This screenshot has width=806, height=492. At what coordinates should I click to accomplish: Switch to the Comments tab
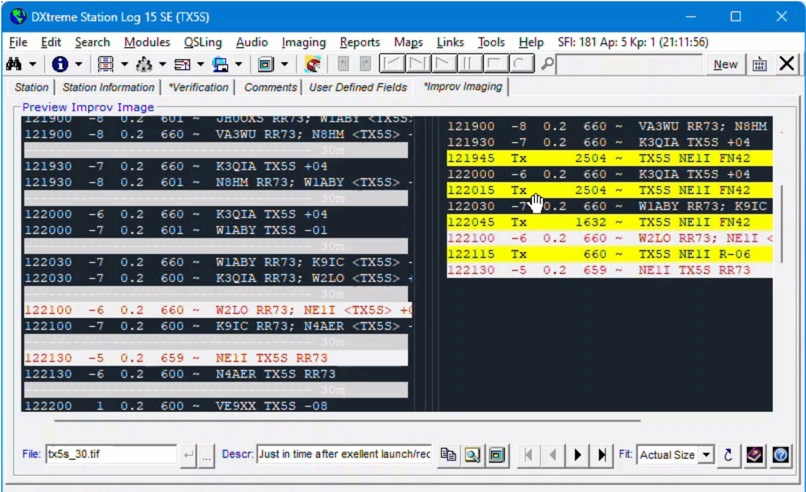tap(270, 87)
